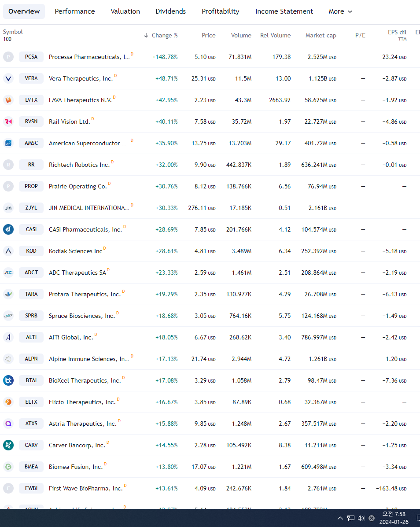Click the Richtech Robotics logo icon
The image size is (420, 527).
coord(8,165)
